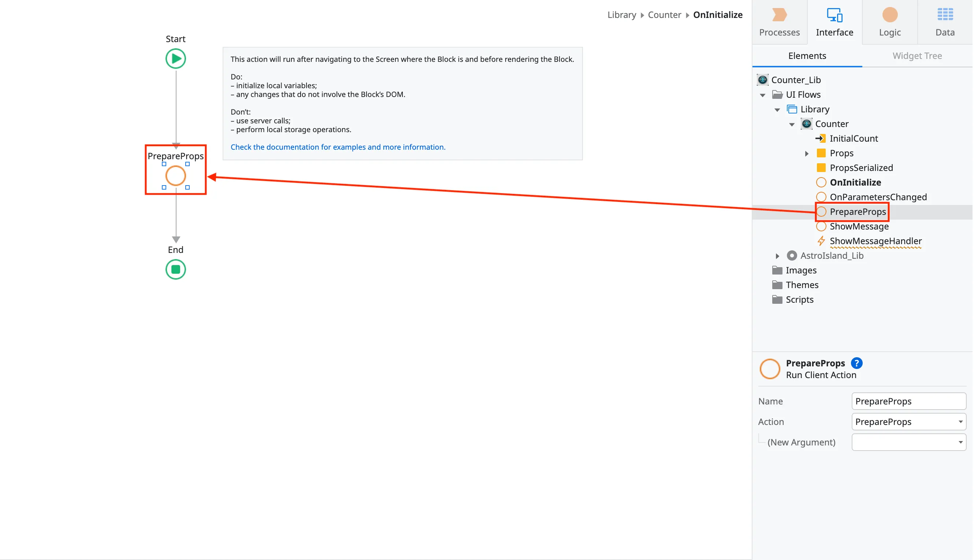Viewport: 974px width, 560px height.
Task: Click the End node in the flow
Action: [x=175, y=269]
